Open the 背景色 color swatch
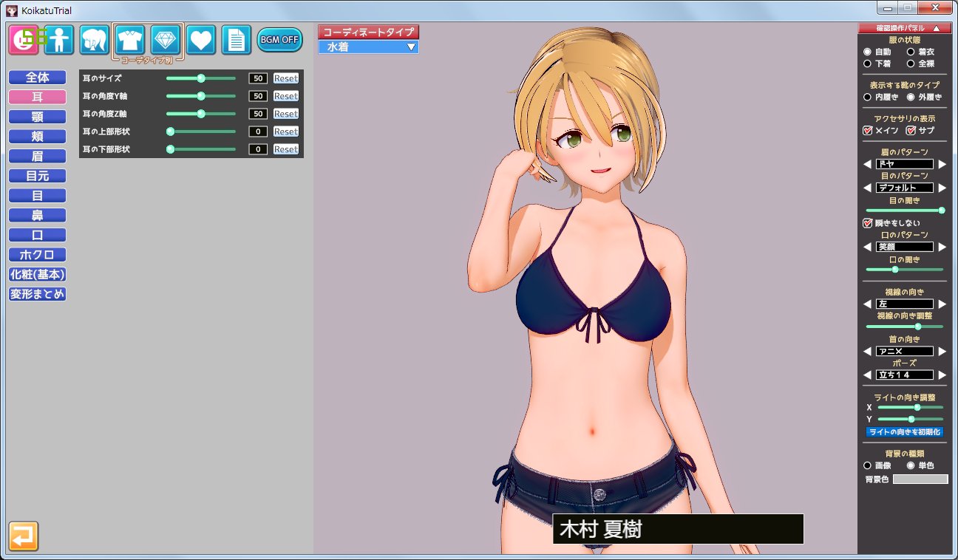The image size is (958, 560). pos(920,479)
